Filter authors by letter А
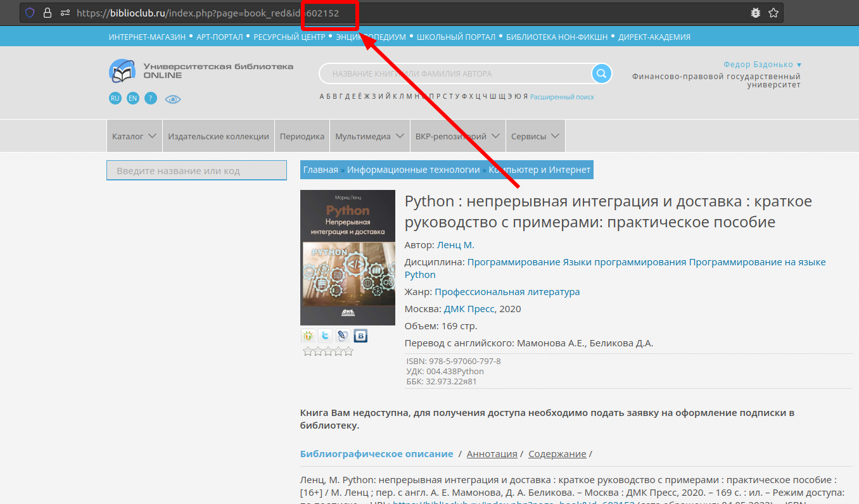This screenshot has height=504, width=859. pyautogui.click(x=322, y=97)
